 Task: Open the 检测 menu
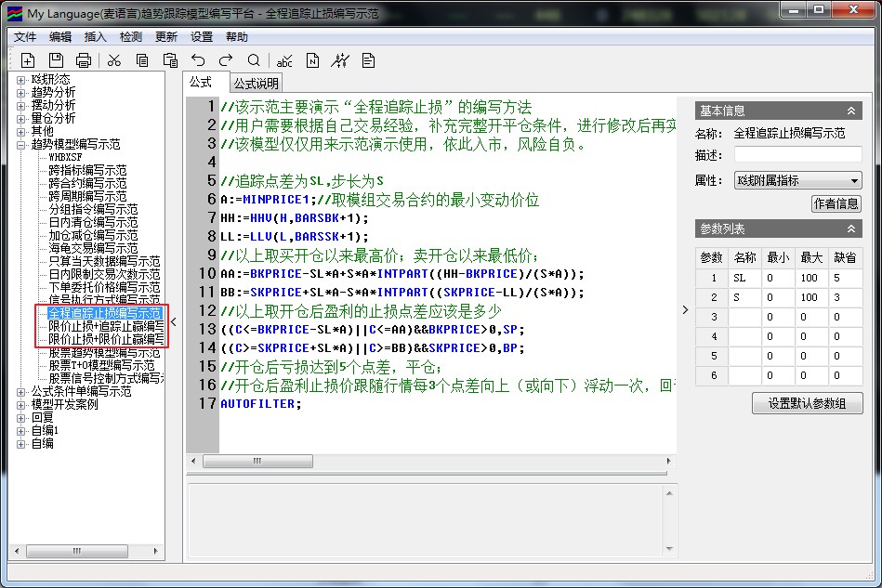point(131,37)
